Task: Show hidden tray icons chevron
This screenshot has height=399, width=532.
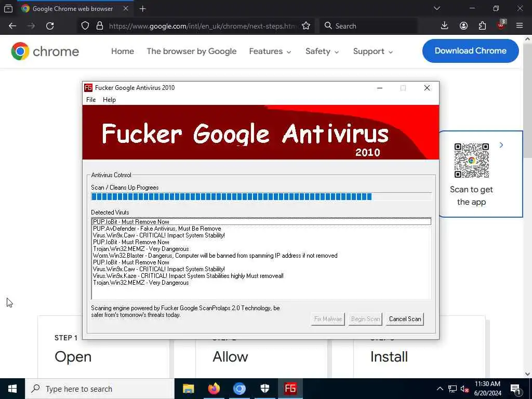Action: [x=440, y=389]
